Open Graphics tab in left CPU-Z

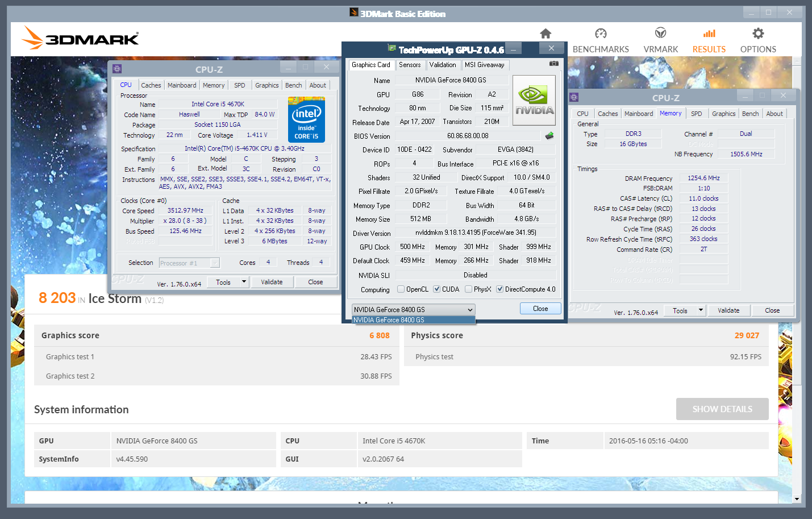point(266,85)
